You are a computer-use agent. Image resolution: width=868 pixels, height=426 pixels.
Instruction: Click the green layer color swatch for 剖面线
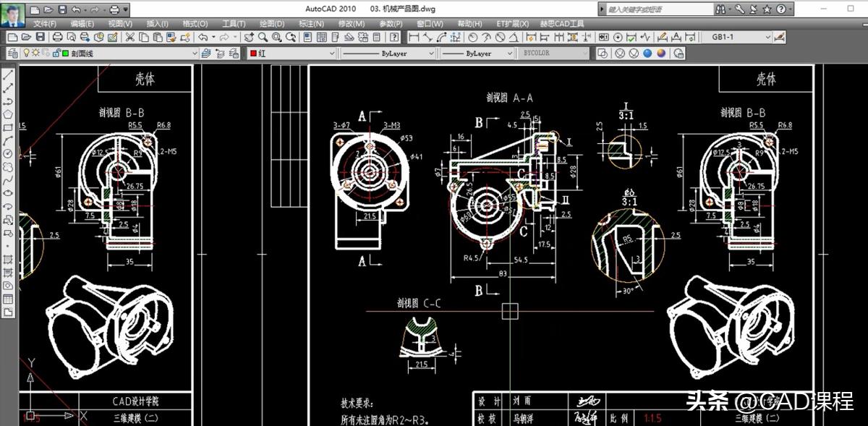click(x=65, y=53)
